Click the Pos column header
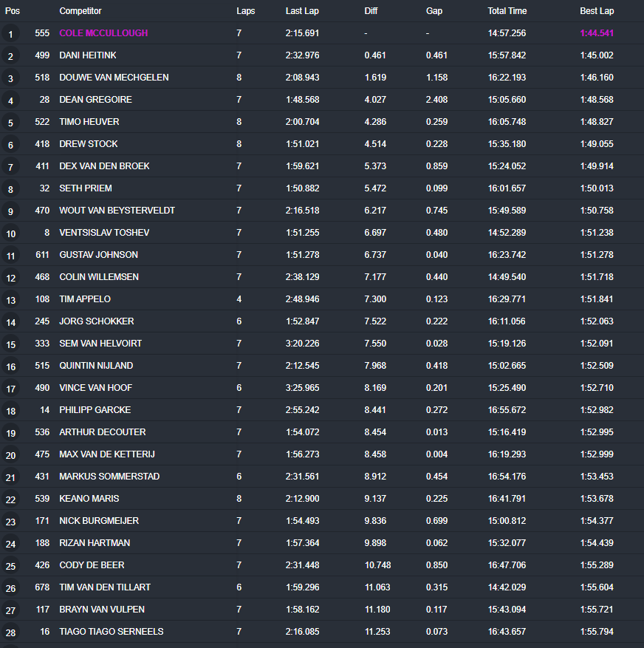 (12, 11)
